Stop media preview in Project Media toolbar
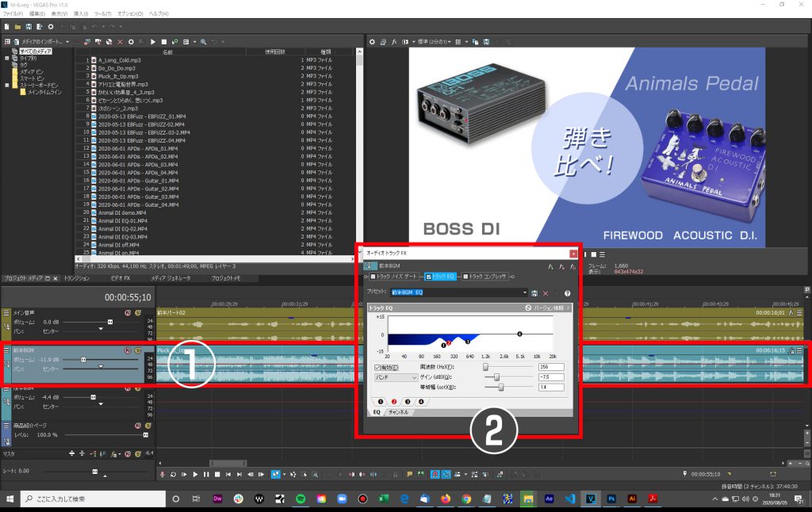This screenshot has width=812, height=512. (x=163, y=42)
